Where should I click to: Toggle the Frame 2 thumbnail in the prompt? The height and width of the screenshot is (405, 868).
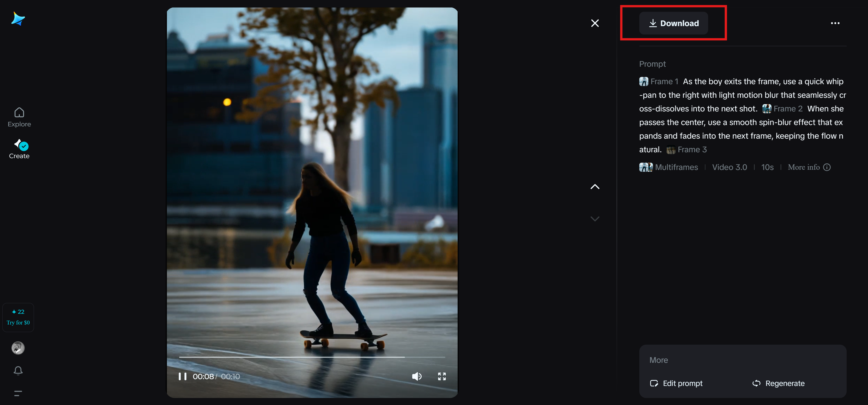[x=767, y=108]
